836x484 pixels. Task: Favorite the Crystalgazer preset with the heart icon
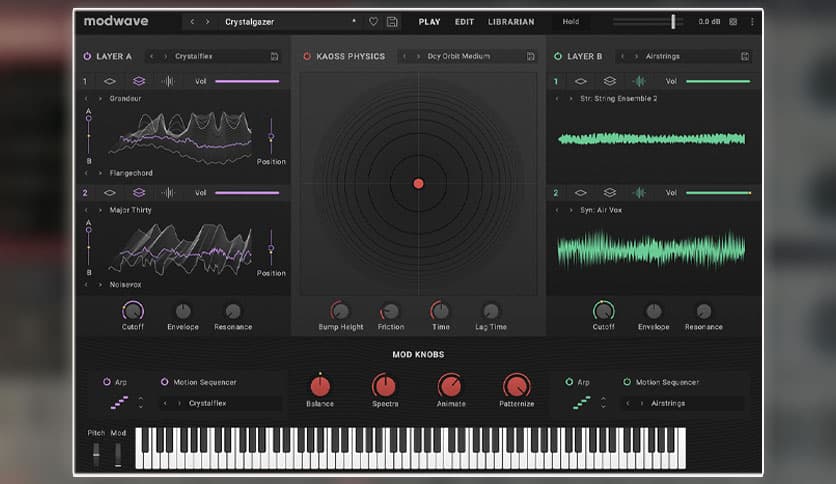(373, 22)
